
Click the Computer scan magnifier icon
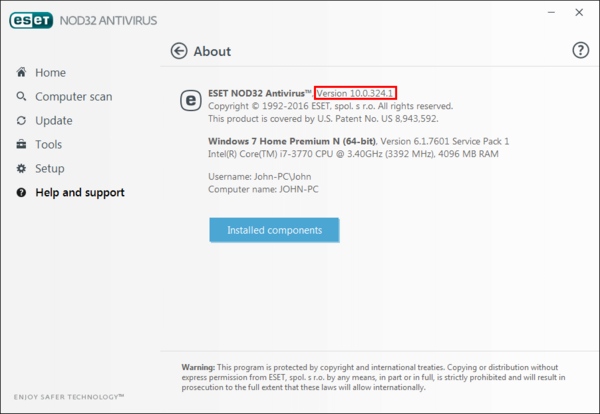21,96
